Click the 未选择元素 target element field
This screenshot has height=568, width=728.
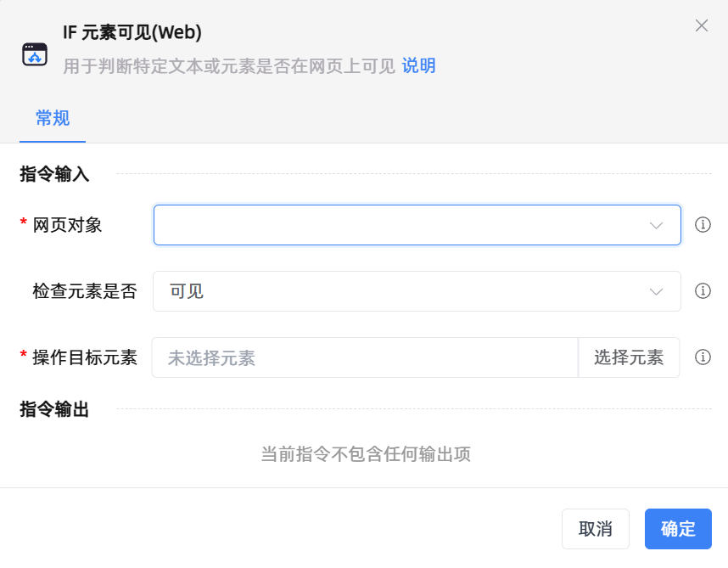click(x=365, y=357)
